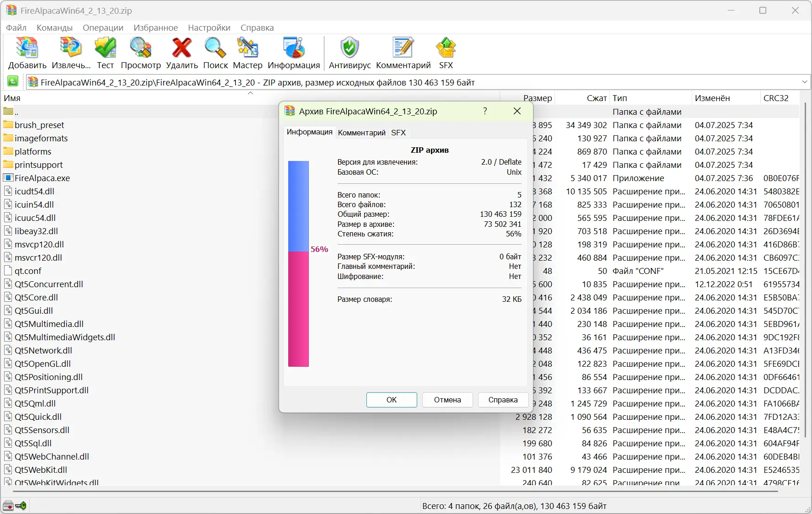
Task: Click the Добавить (Add) toolbar icon
Action: 27,48
